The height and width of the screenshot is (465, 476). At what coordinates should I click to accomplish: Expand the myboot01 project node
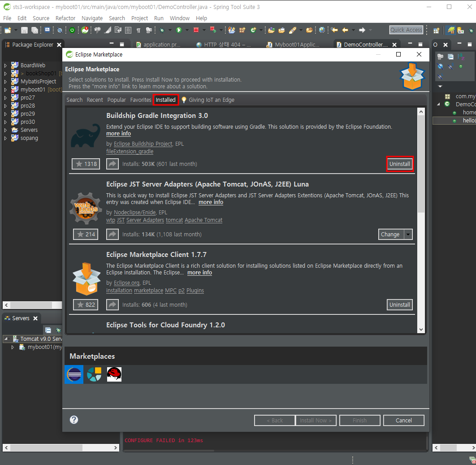pos(5,90)
